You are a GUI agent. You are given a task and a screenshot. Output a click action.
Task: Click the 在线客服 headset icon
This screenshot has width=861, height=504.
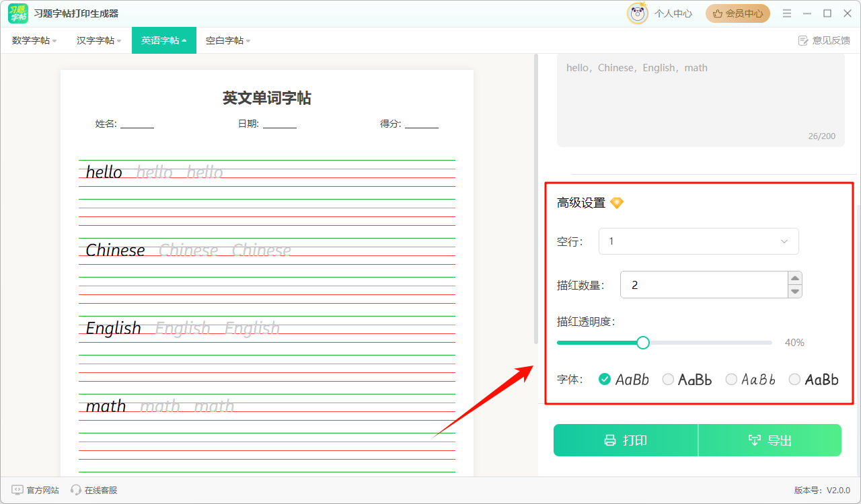(x=76, y=491)
